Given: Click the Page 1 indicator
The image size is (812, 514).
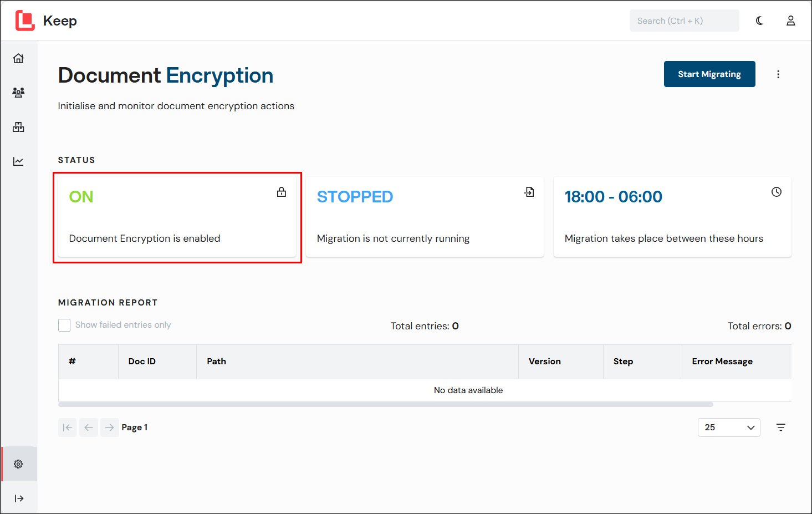Looking at the screenshot, I should click(135, 428).
